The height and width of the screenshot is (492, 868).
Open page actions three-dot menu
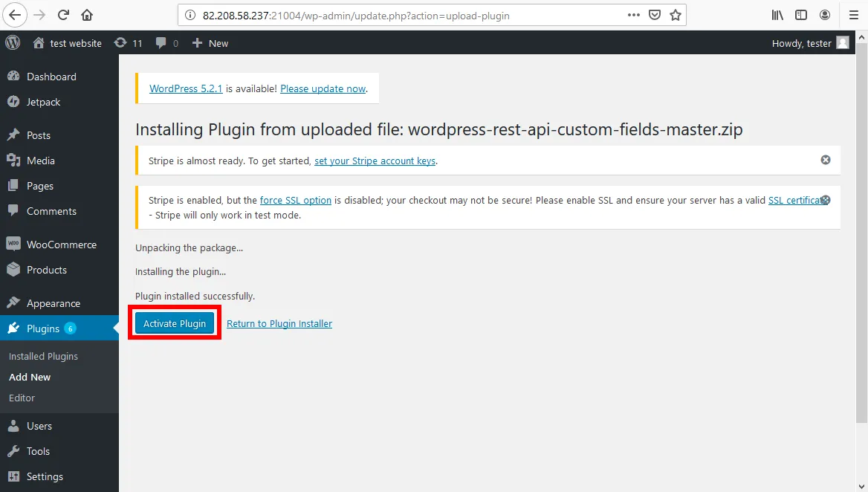[x=634, y=15]
